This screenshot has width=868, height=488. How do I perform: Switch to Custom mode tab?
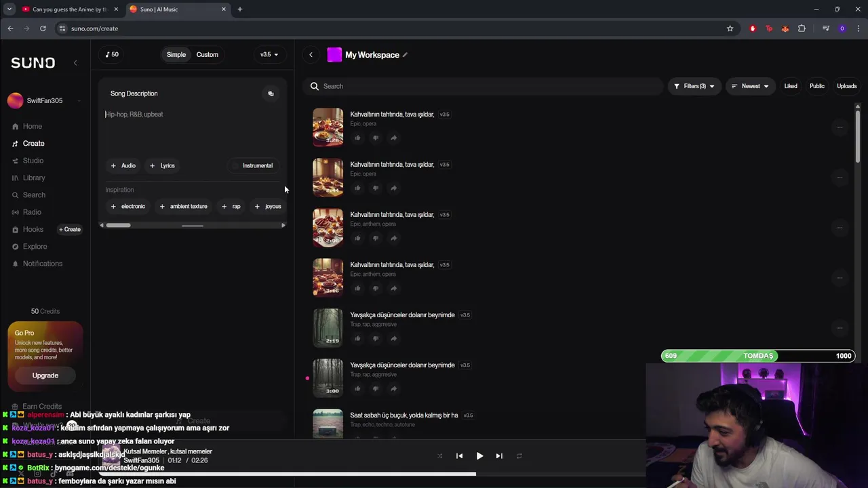click(208, 55)
